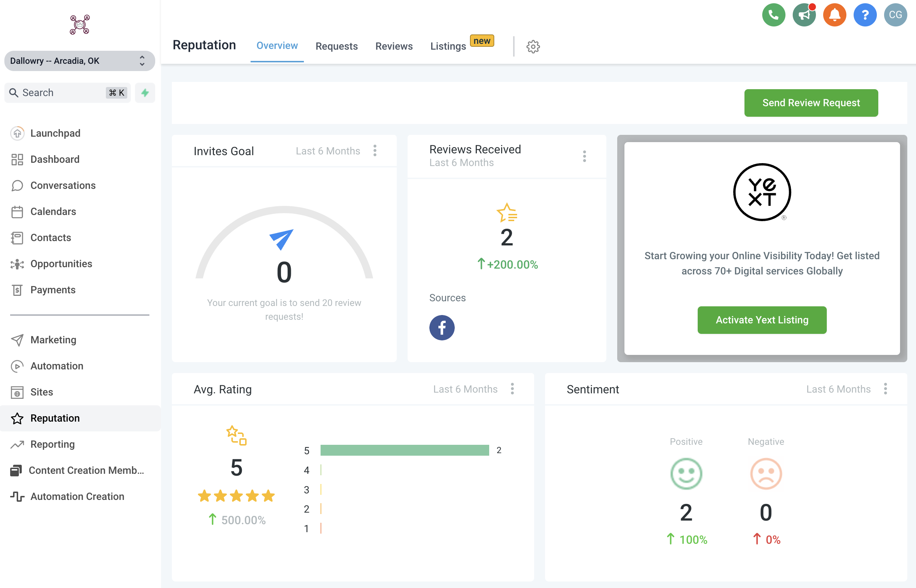Switch to the Listings tab

448,46
